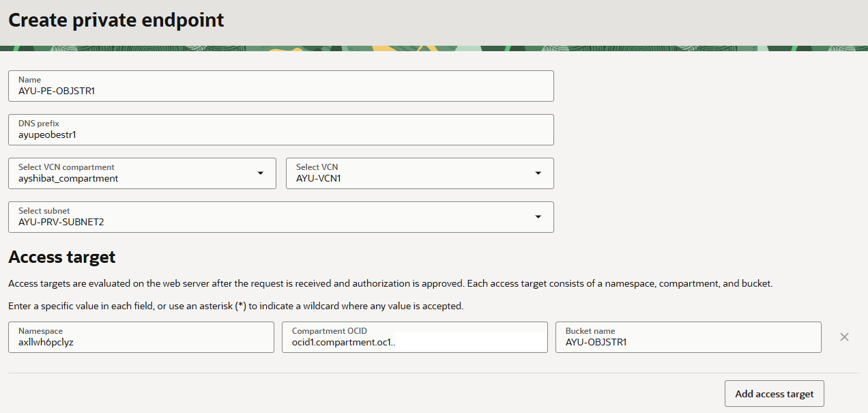868x413 pixels.
Task: Click into the Namespace field
Action: click(x=141, y=337)
